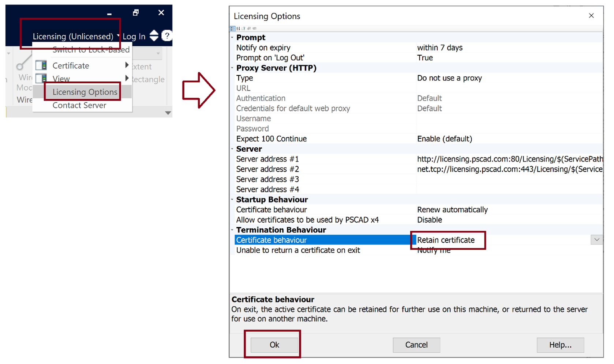Click the undo arrow icon in property grid toolbar
The image size is (614, 364).
[x=248, y=29]
